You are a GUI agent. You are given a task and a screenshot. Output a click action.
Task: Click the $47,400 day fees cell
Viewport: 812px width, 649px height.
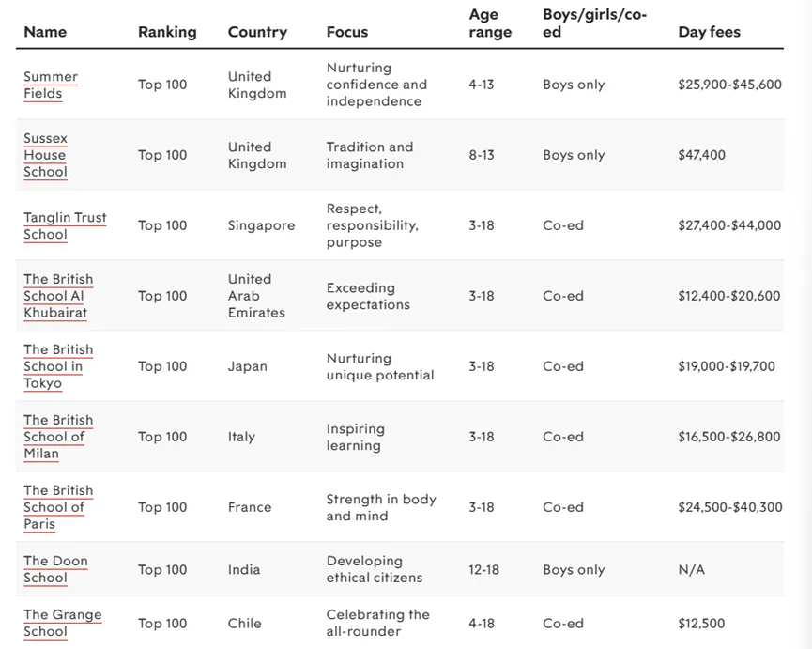(x=701, y=155)
